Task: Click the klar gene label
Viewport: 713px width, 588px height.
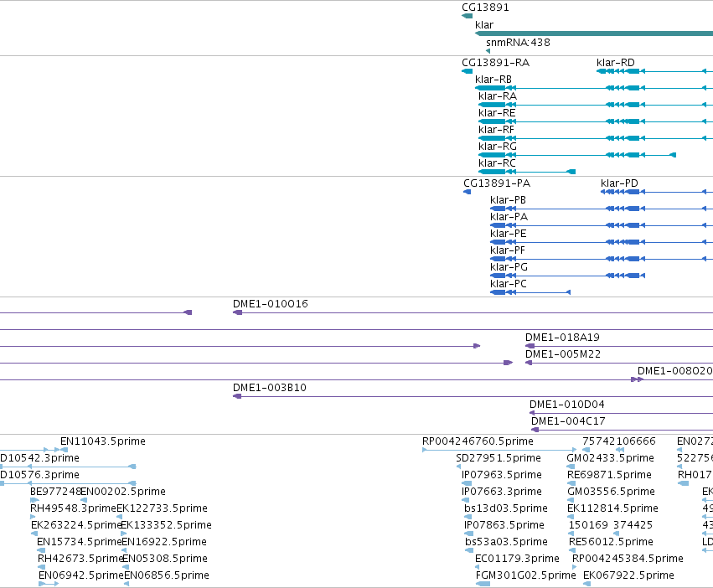Action: tap(483, 25)
